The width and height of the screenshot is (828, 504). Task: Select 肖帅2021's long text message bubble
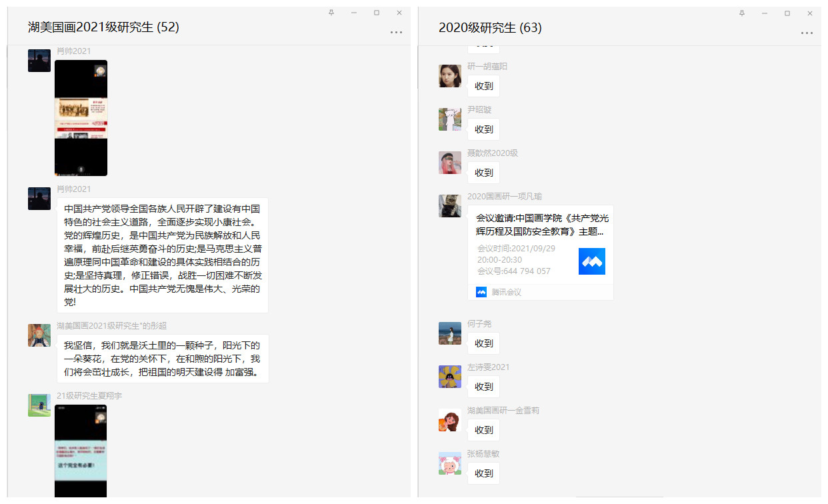(163, 255)
